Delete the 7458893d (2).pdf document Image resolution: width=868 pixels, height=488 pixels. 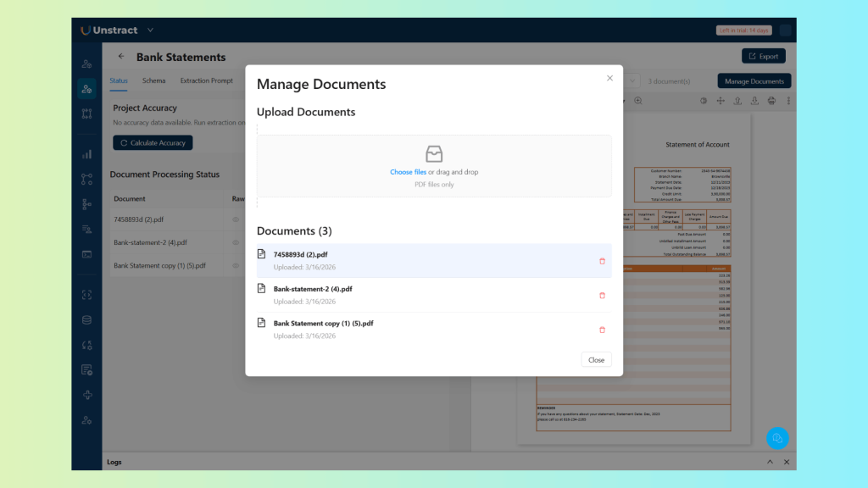602,261
